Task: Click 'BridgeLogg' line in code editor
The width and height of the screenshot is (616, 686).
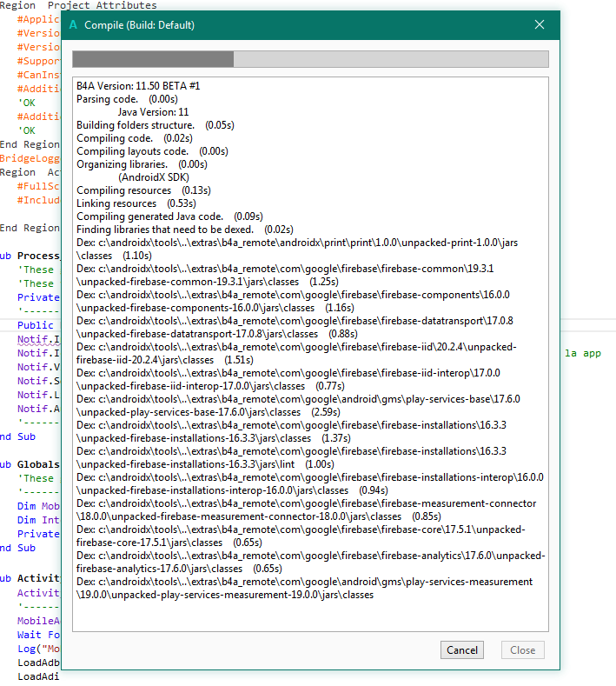Action: [30, 158]
